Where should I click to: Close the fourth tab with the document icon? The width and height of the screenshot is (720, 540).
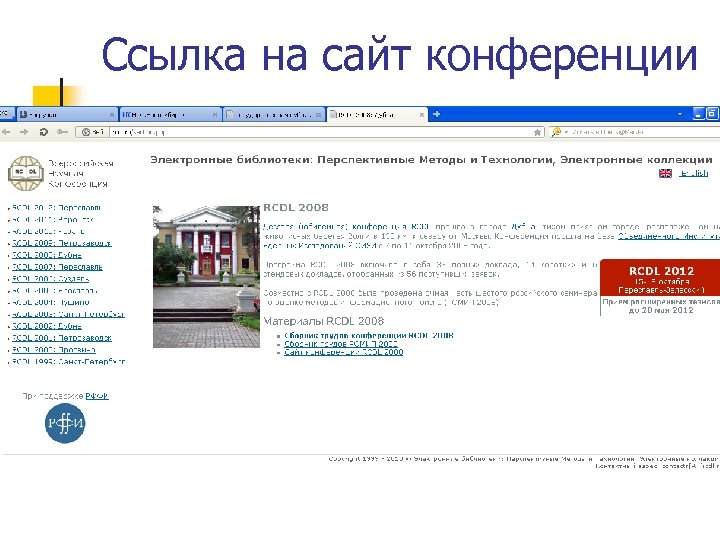[x=318, y=115]
